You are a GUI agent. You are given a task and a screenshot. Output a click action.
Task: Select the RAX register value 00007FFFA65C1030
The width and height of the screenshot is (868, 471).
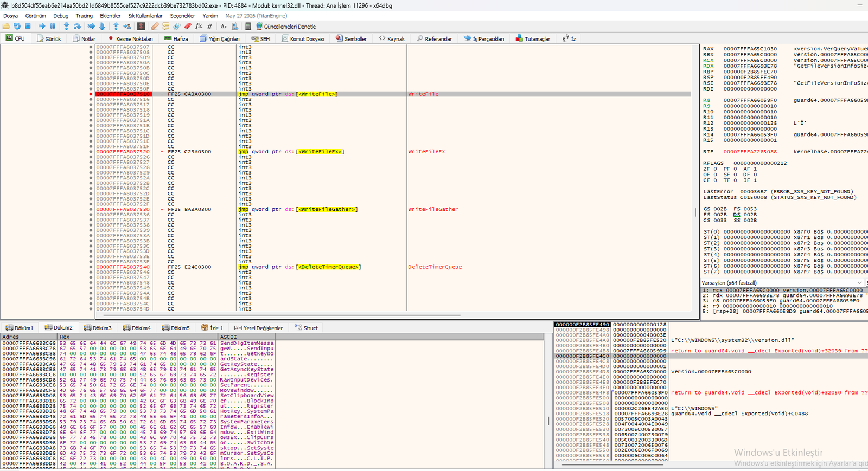pos(750,49)
